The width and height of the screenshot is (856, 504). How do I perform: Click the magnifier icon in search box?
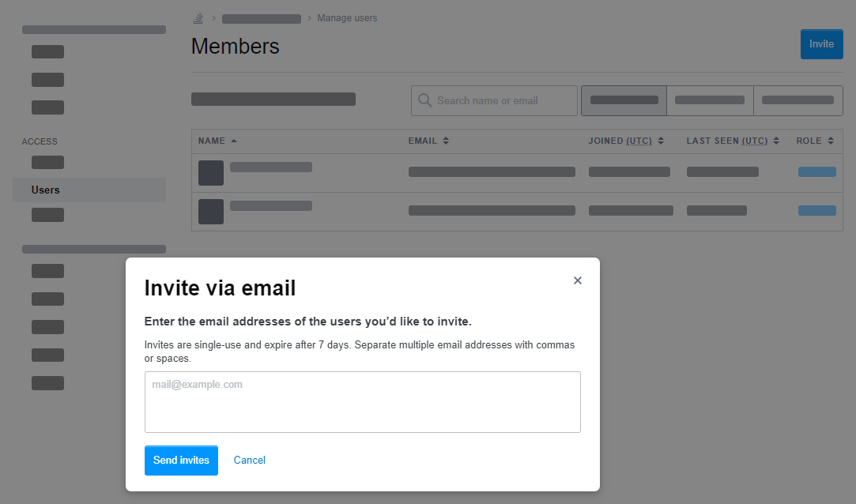[x=424, y=100]
